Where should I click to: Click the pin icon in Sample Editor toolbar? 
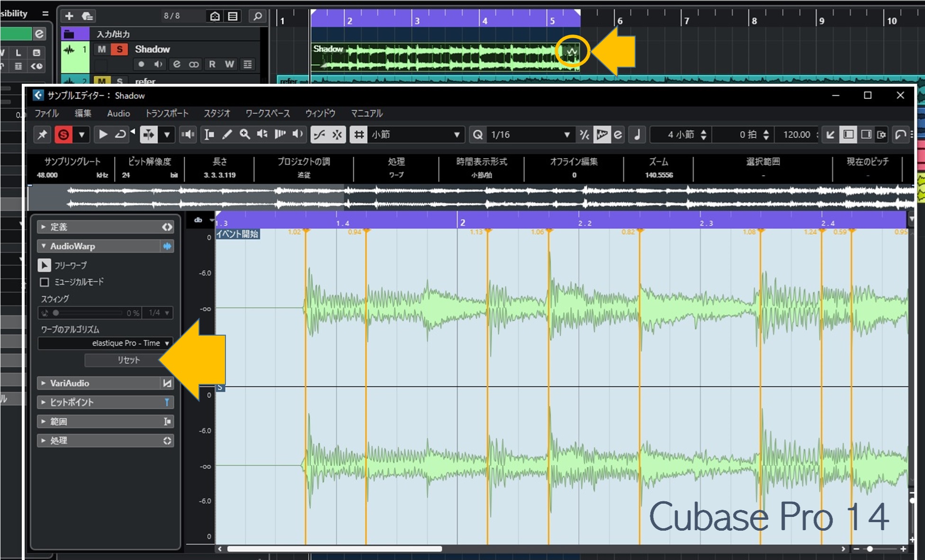click(x=43, y=135)
